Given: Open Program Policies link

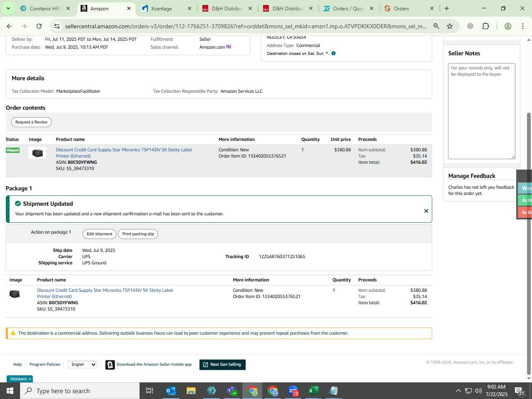Looking at the screenshot, I should [x=45, y=365].
